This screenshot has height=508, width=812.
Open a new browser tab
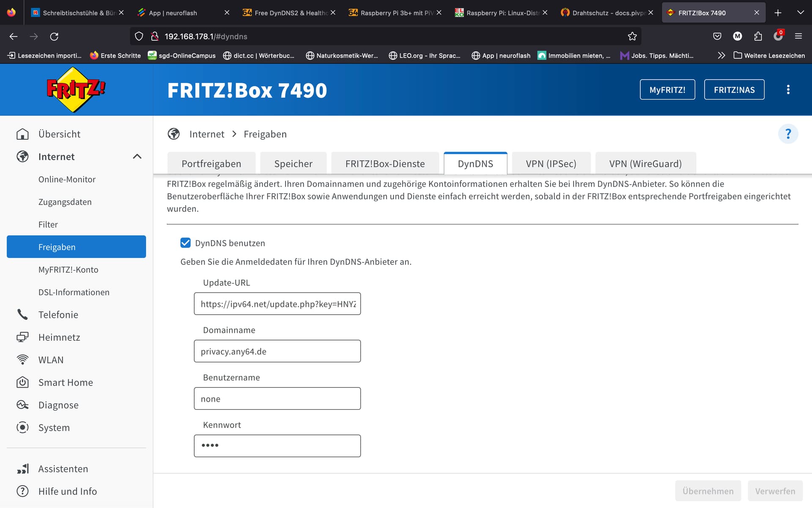tap(778, 13)
